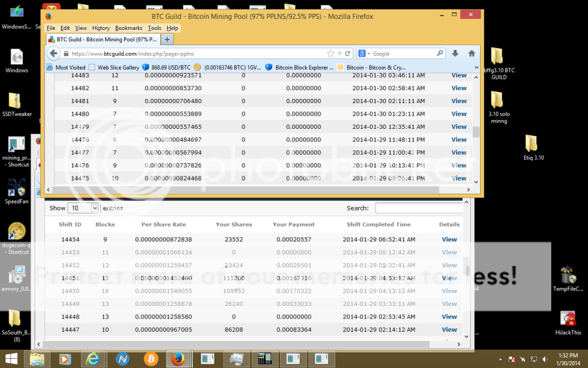Click the right arrow of the front window's horizontal scrollbar
This screenshot has width=588, height=368.
click(468, 190)
